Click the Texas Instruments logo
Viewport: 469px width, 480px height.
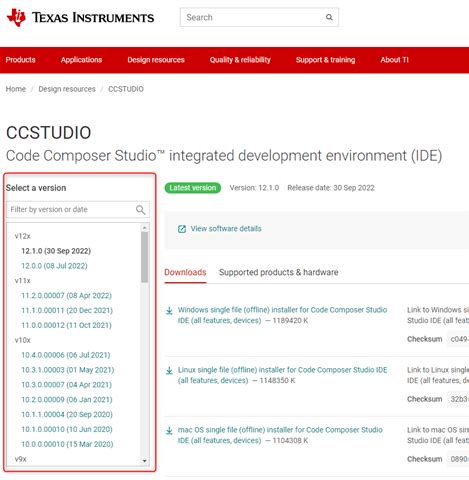coord(80,17)
